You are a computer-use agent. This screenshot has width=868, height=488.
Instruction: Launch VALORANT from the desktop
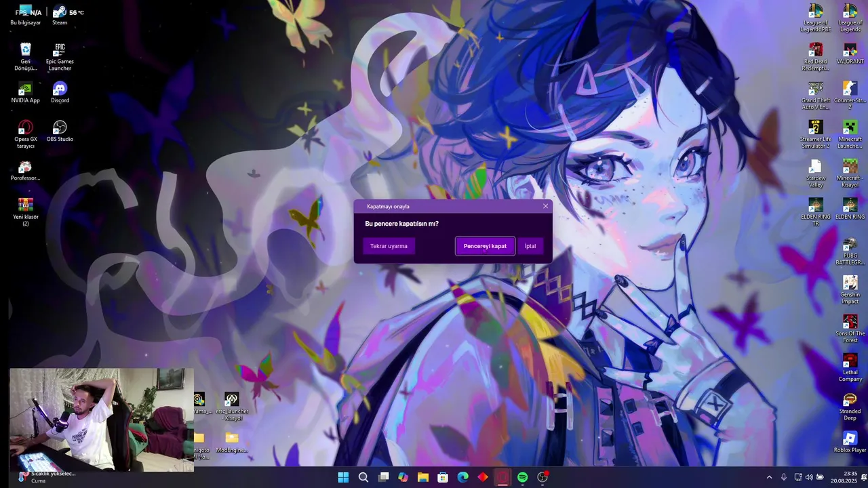point(850,54)
